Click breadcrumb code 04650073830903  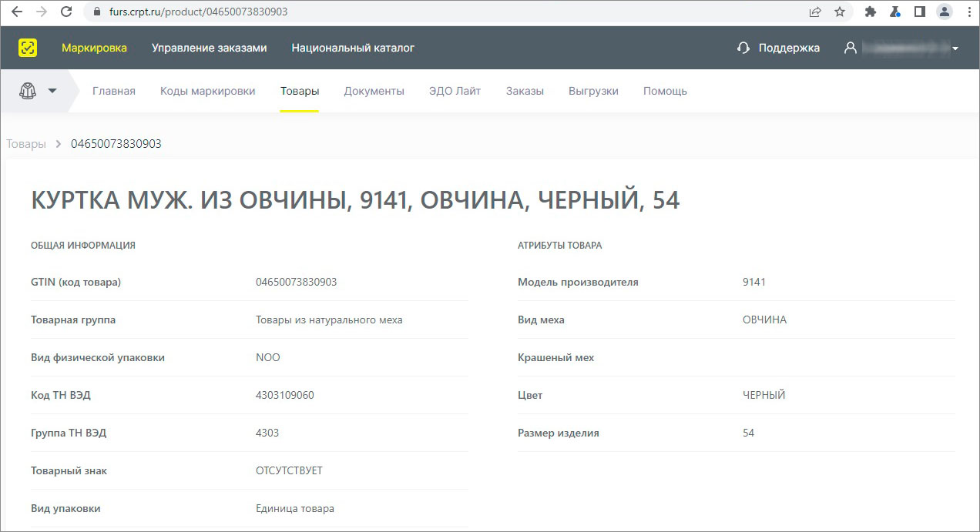[116, 144]
